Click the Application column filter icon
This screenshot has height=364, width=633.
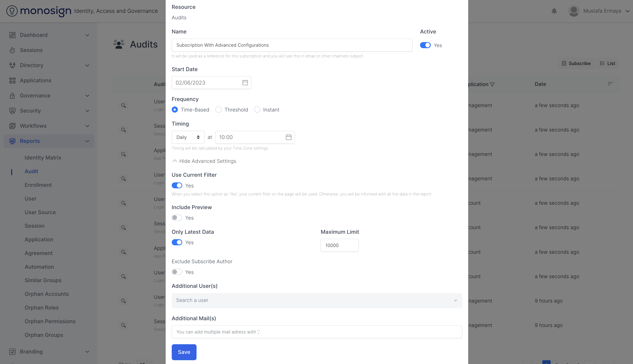[492, 85]
